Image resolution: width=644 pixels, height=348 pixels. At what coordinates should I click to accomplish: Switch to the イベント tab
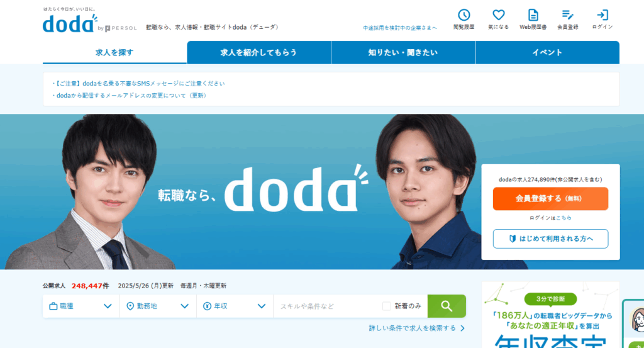click(x=547, y=53)
